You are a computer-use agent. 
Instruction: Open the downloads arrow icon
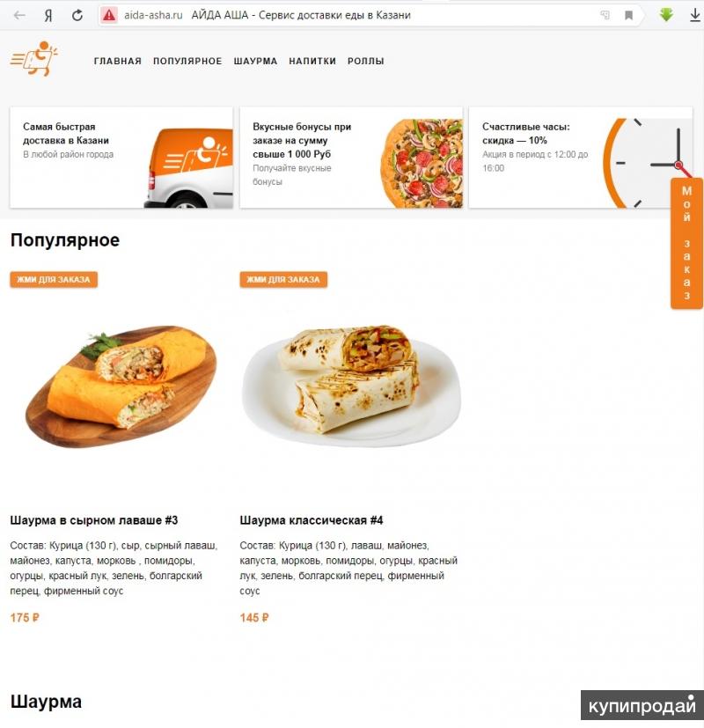click(694, 15)
